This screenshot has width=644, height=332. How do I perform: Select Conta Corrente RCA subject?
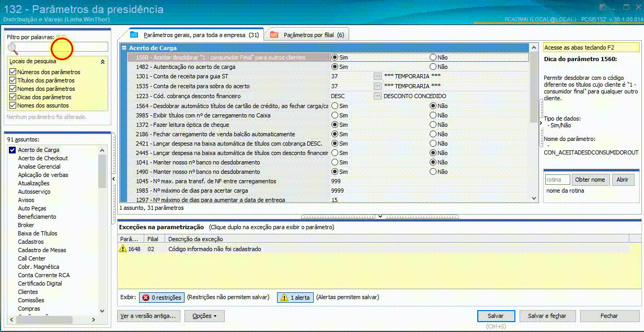tap(43, 275)
